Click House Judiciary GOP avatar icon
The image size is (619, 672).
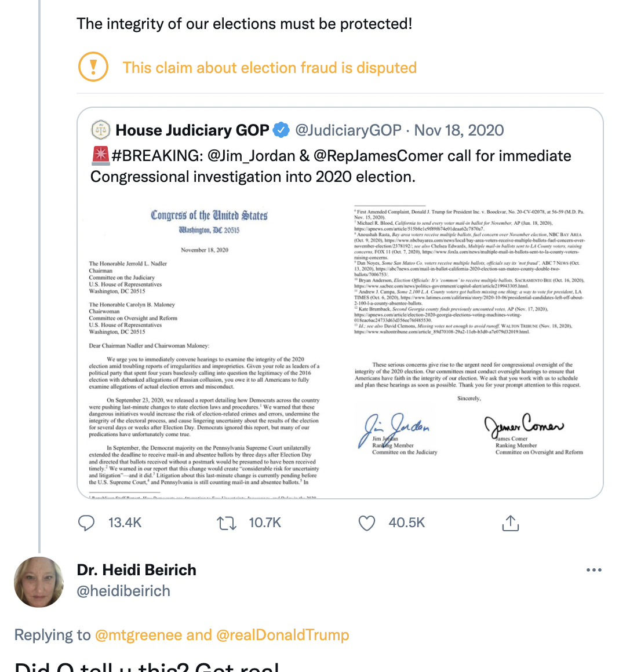click(x=101, y=130)
